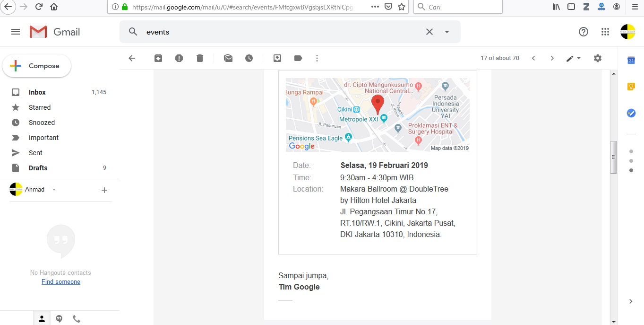Image resolution: width=644 pixels, height=325 pixels.
Task: Open the Find someone link
Action: [x=60, y=281]
